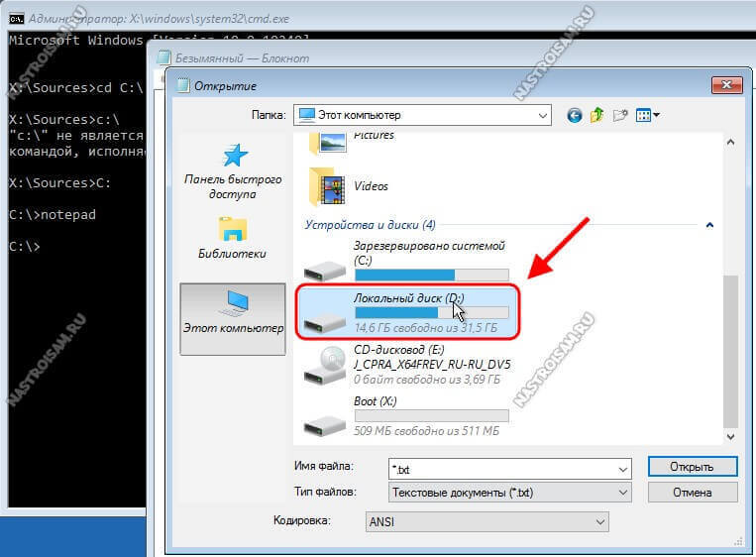
Task: Go up one folder level icon
Action: point(596,115)
